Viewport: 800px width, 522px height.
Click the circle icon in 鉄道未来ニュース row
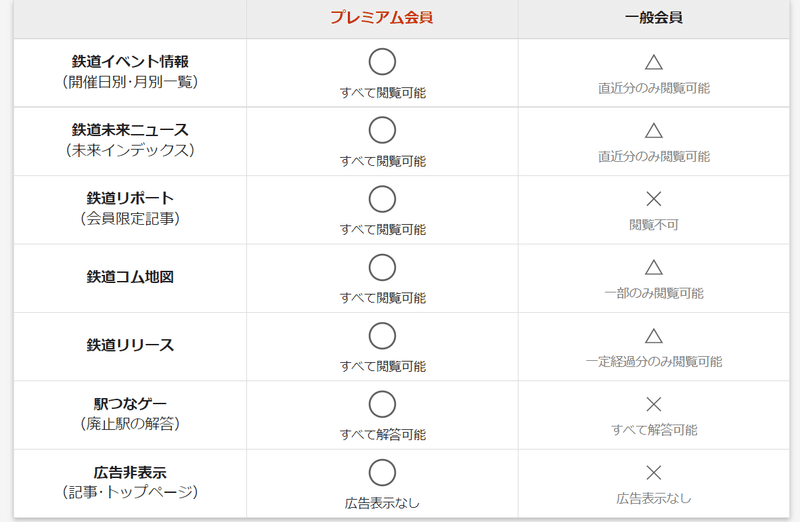tap(382, 130)
